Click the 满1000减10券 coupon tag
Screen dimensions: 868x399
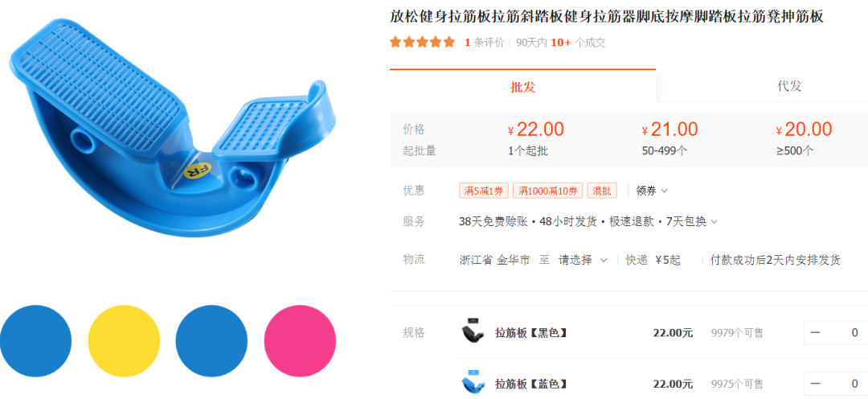(x=547, y=191)
